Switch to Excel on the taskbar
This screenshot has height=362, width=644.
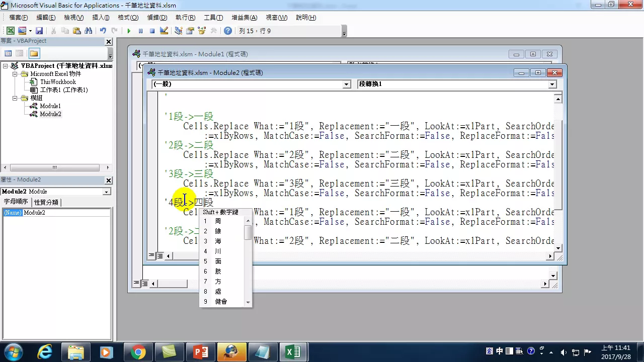point(293,352)
